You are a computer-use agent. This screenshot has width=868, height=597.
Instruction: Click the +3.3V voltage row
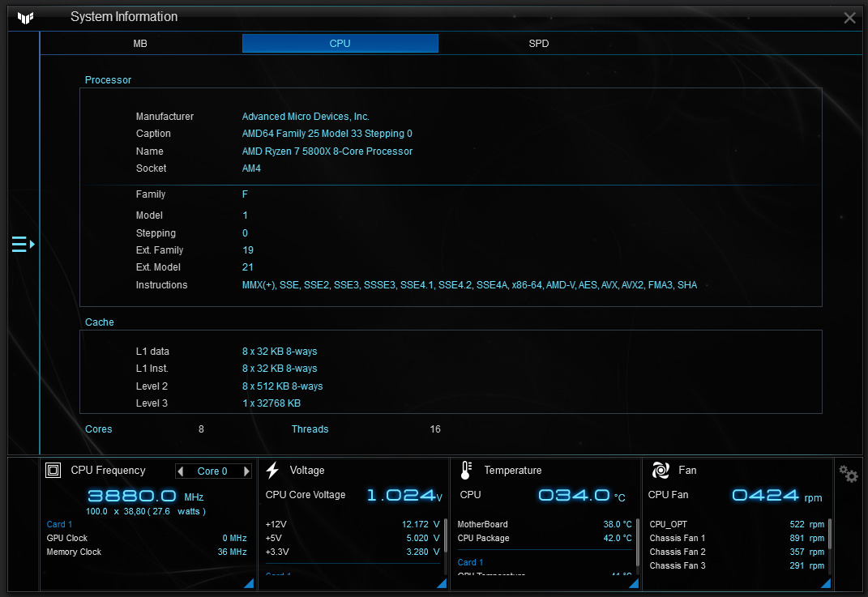point(353,552)
